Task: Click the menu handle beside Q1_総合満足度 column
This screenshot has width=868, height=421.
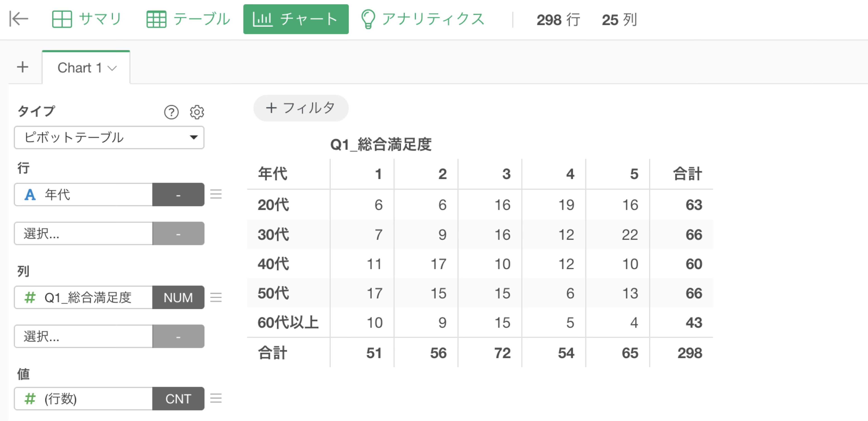Action: tap(216, 297)
